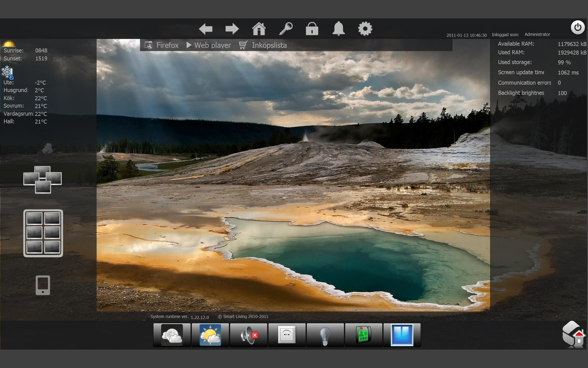Open the Inköpslista shopping list

pyautogui.click(x=263, y=45)
